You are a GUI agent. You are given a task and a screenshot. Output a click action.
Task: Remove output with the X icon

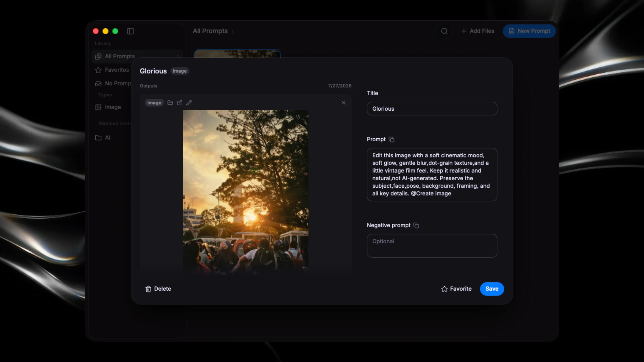[x=344, y=103]
